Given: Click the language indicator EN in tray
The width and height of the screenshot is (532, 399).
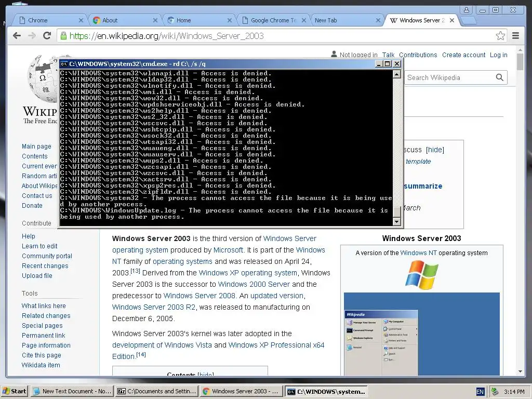Looking at the screenshot, I should point(480,392).
